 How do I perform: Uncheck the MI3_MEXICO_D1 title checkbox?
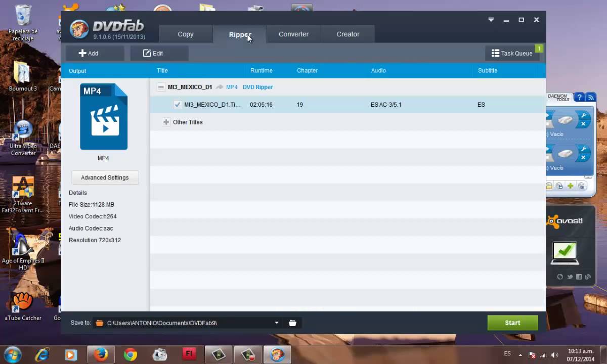pyautogui.click(x=178, y=105)
